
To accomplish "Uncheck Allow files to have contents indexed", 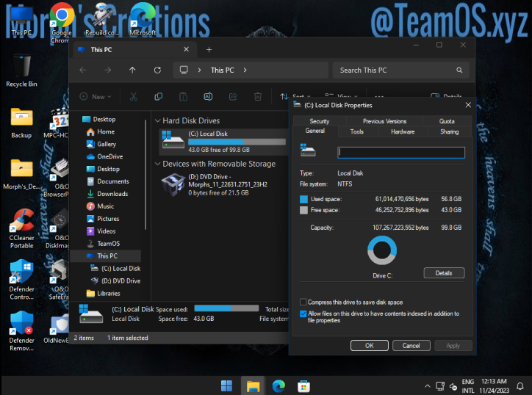I will click(303, 314).
